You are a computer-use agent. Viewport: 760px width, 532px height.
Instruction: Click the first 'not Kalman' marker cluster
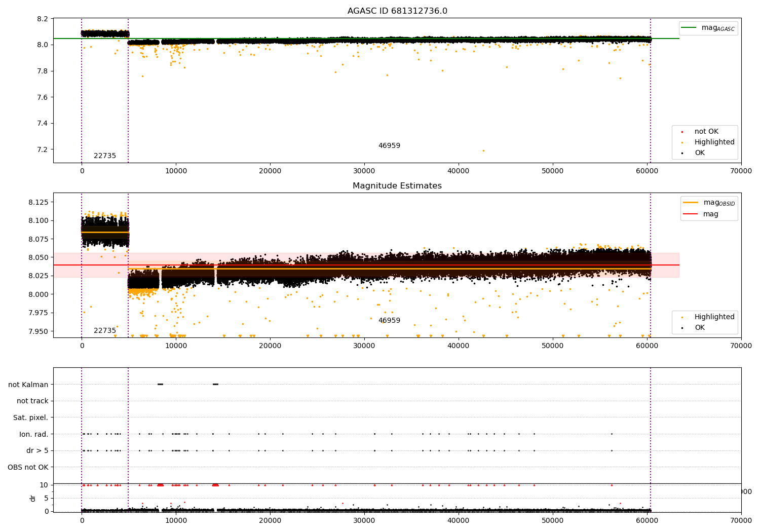[160, 384]
